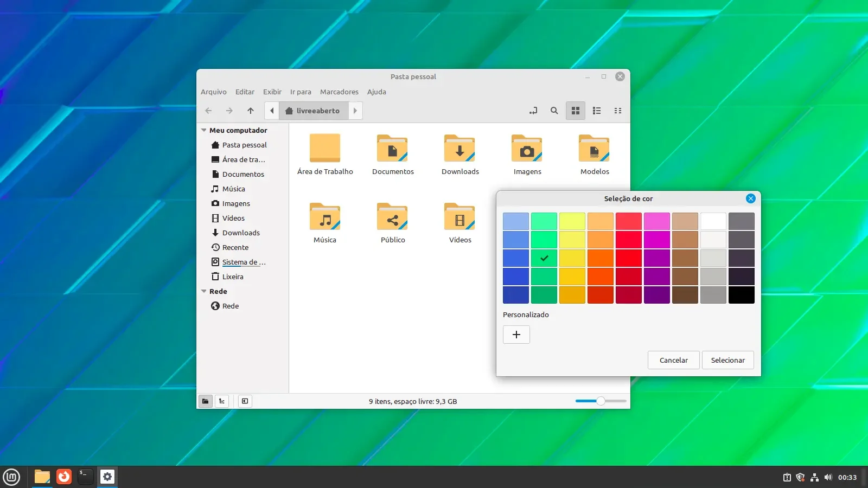Hide the sidebar with status bar button
The image size is (868, 488).
click(x=245, y=401)
